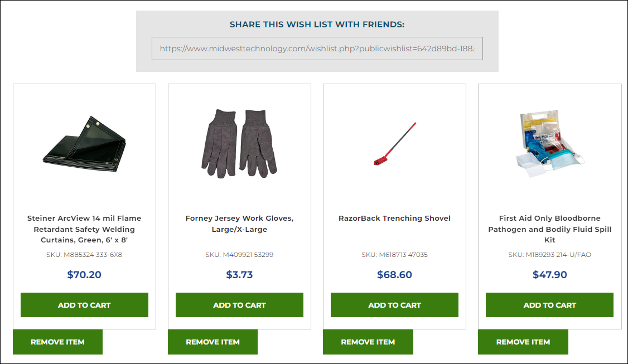Click the wish list share URL field
Screen dimensions: 628x364
coord(317,48)
